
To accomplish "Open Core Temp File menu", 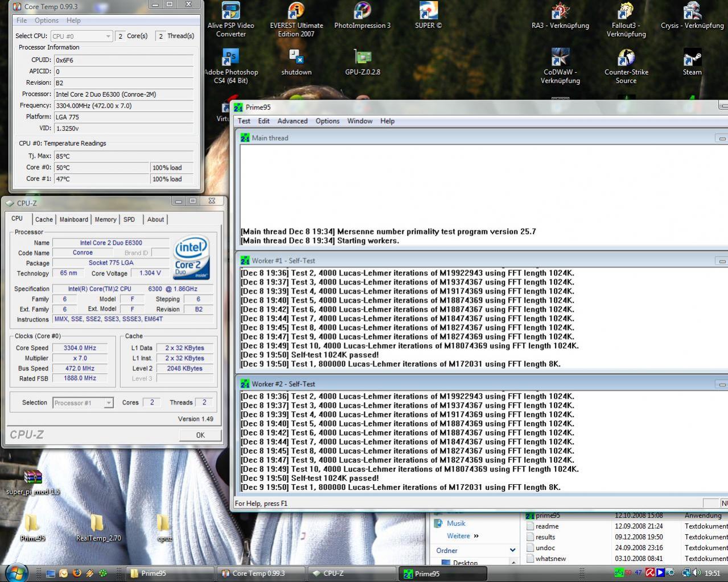I will [x=22, y=20].
